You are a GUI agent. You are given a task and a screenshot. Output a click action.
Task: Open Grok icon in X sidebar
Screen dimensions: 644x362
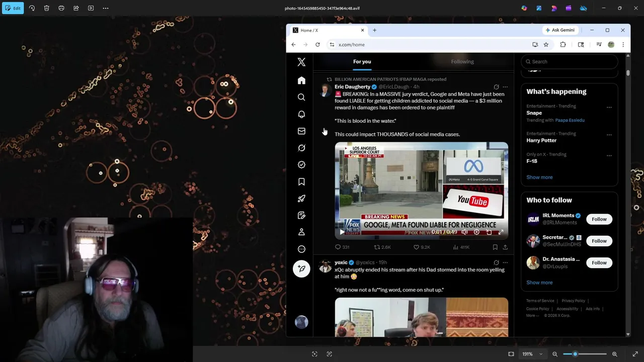pos(301,148)
